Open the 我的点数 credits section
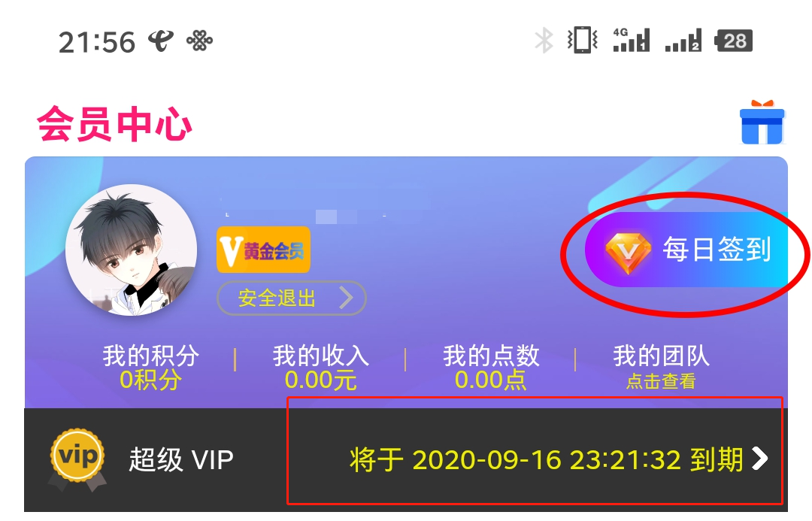This screenshot has width=812, height=521. point(490,368)
